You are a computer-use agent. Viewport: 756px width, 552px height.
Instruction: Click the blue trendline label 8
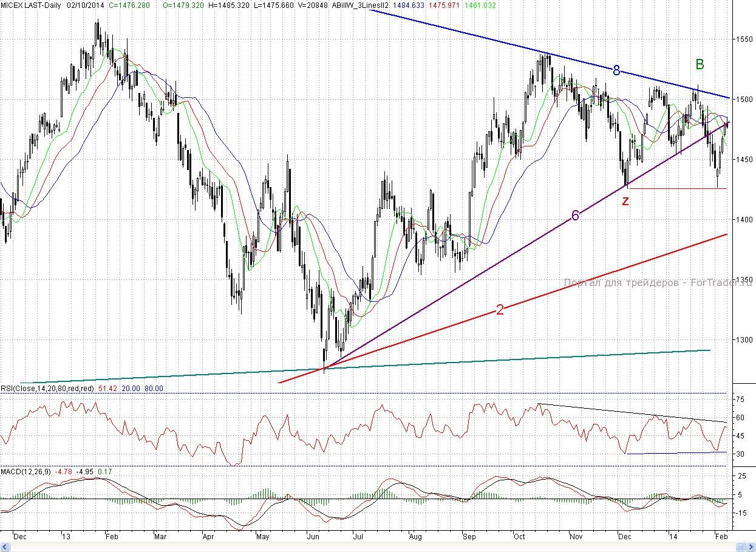[616, 70]
